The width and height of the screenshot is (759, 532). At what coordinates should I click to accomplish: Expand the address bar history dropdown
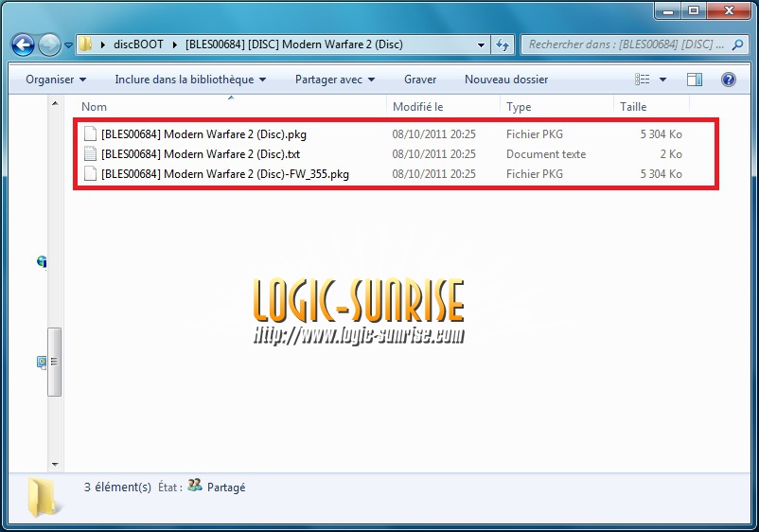point(482,44)
